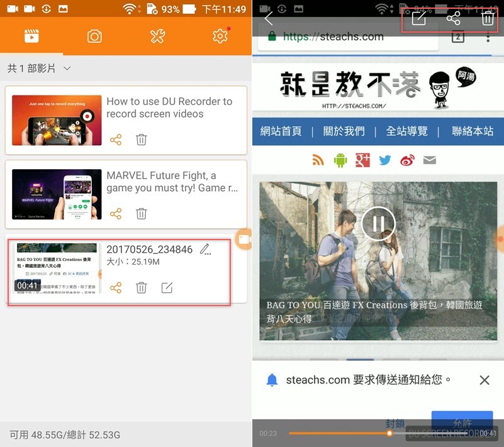
Task: Tap the floating recorder camera bubble
Action: (x=244, y=240)
